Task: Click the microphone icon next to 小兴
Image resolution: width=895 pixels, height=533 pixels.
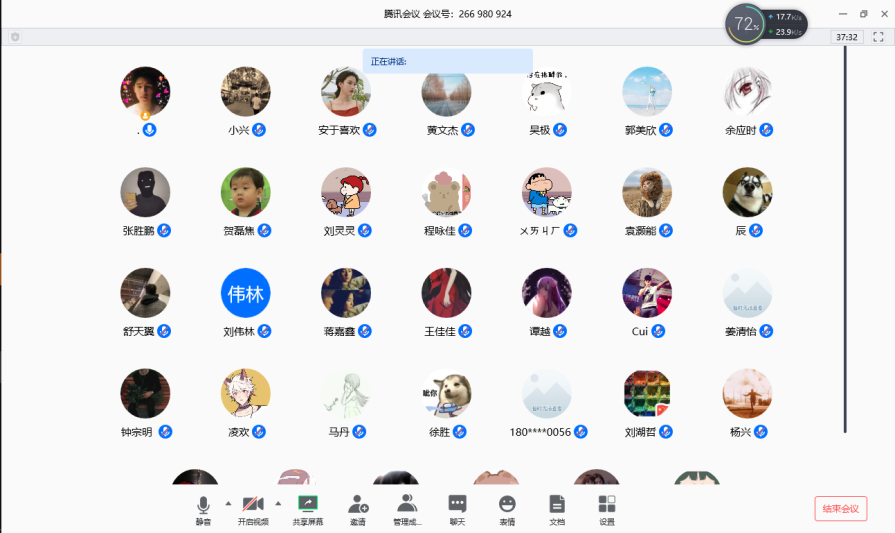Action: tap(259, 130)
